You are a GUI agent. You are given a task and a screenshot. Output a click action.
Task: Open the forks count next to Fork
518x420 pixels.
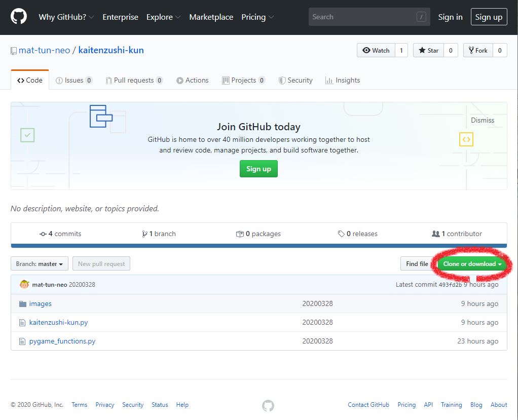tap(500, 50)
